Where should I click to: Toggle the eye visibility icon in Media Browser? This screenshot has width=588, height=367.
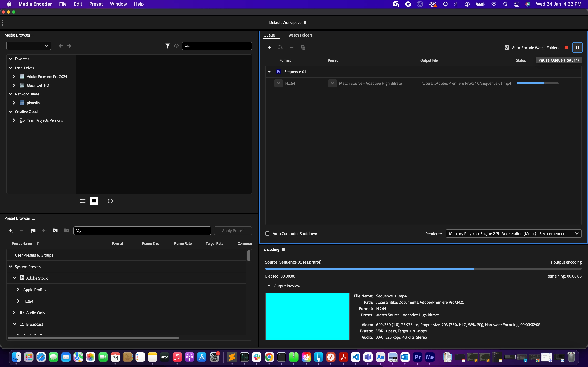176,46
